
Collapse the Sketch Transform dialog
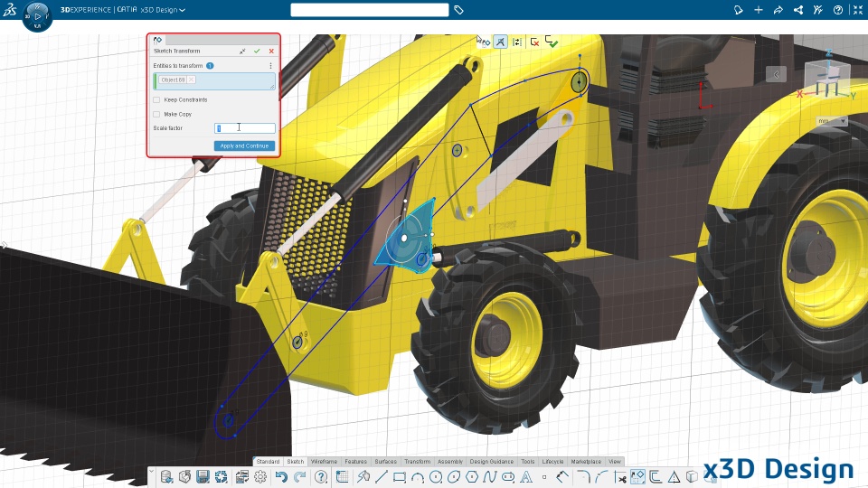coord(242,51)
